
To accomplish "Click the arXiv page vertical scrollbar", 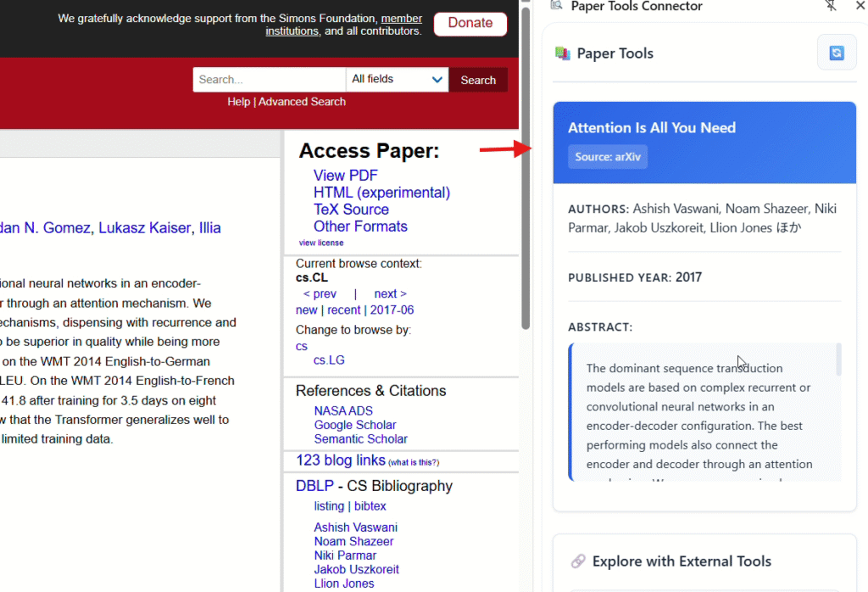I will coord(526,166).
